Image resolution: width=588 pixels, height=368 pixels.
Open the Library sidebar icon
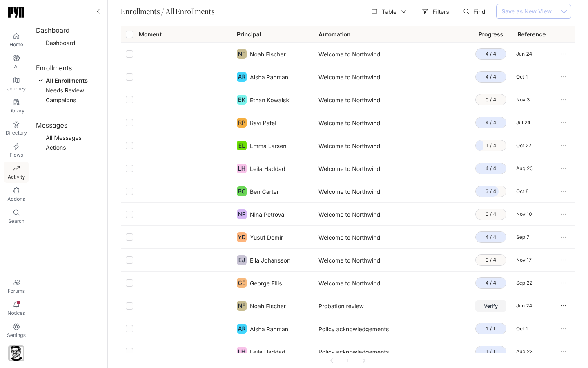pos(16,106)
